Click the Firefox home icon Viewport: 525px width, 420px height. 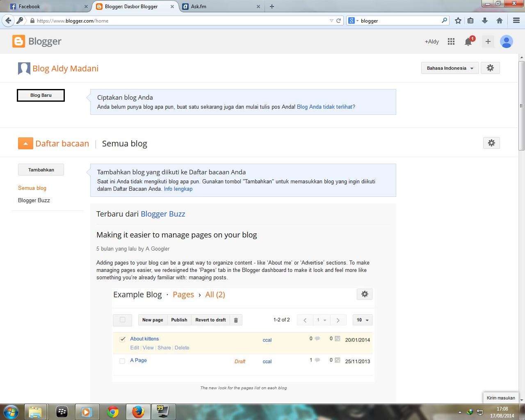[x=500, y=20]
